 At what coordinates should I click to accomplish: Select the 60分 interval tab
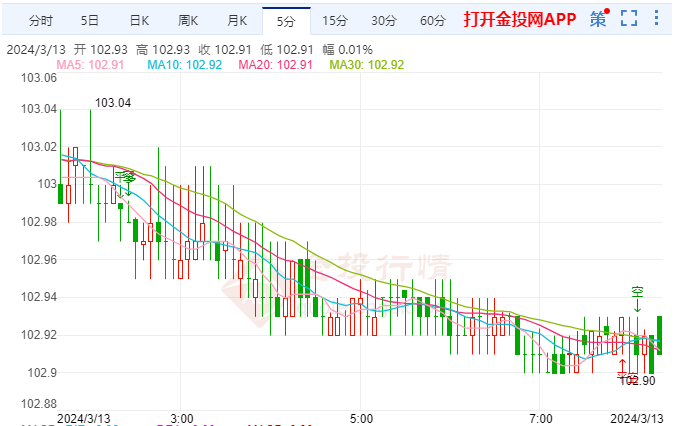click(433, 20)
